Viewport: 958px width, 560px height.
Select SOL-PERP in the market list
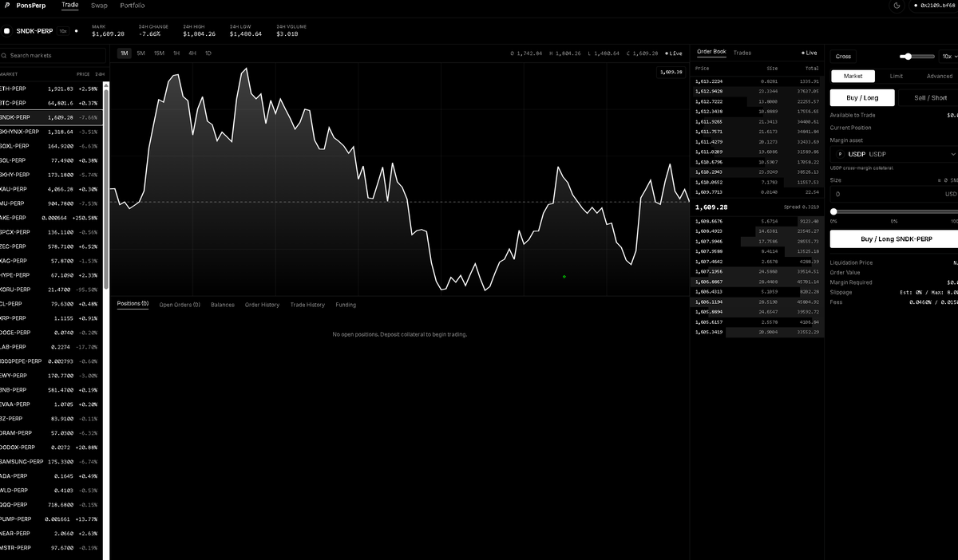pyautogui.click(x=51, y=160)
